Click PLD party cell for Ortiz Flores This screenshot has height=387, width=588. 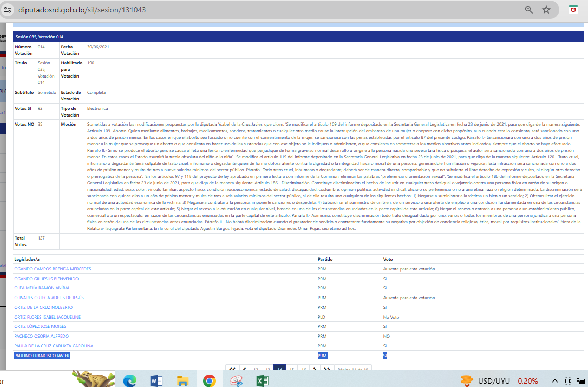(322, 317)
